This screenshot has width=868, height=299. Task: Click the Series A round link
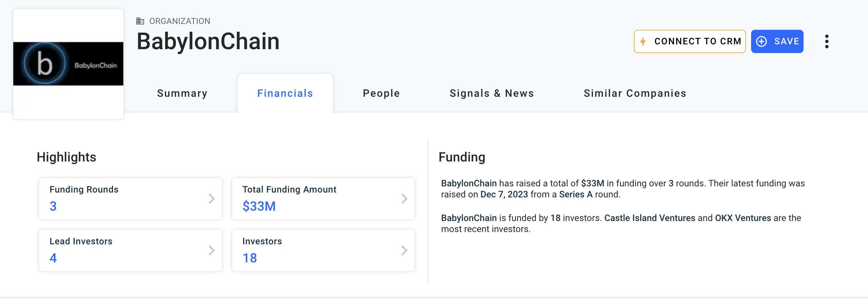coord(576,194)
